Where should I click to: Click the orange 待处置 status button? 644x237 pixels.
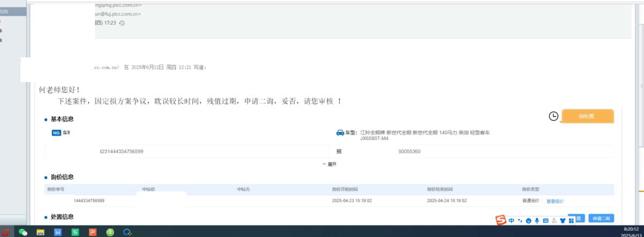coord(587,116)
